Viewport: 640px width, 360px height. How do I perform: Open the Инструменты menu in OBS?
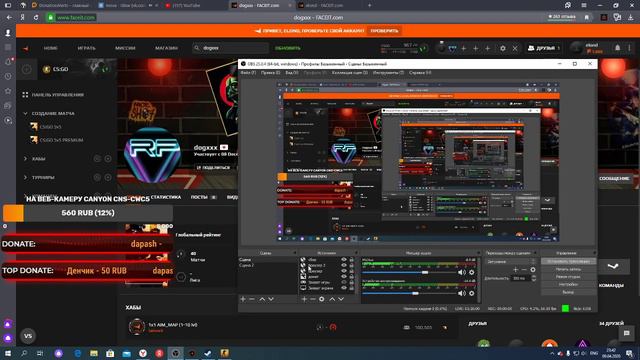(x=388, y=73)
